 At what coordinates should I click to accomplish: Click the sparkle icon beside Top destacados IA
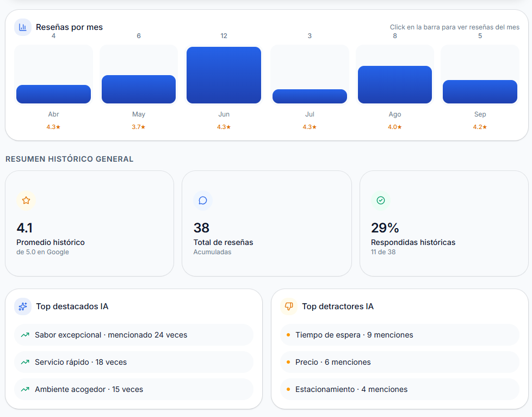click(x=23, y=306)
